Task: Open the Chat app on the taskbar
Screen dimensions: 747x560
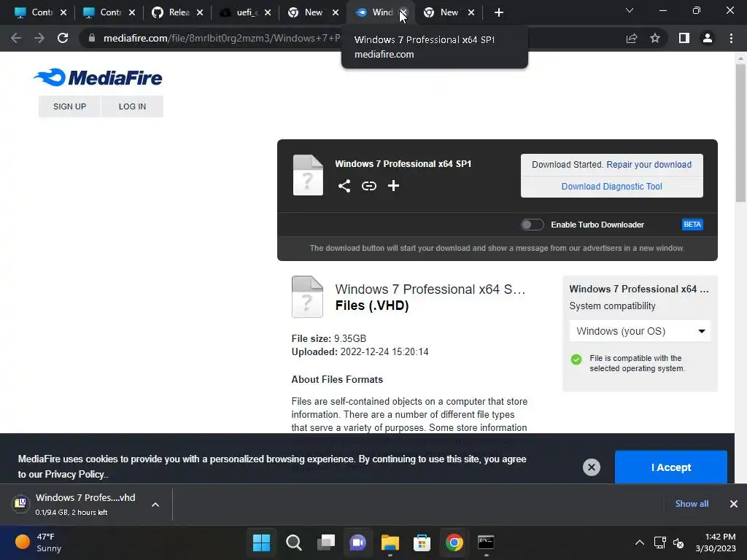Action: point(357,542)
